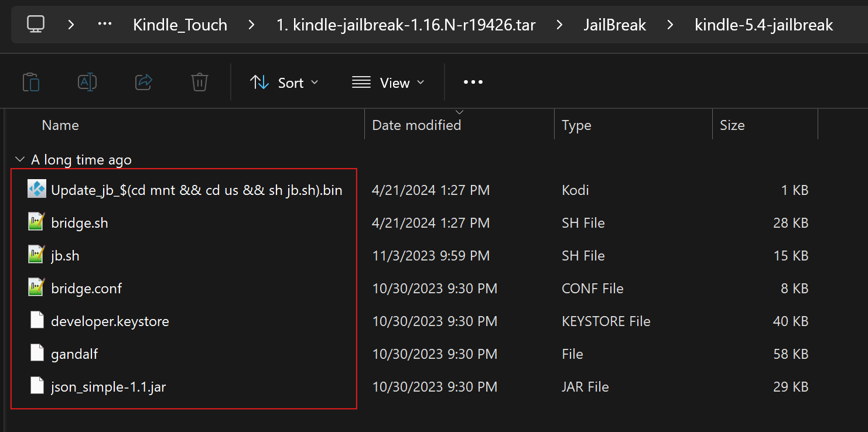
Task: Click the jb.sh file icon
Action: [37, 255]
